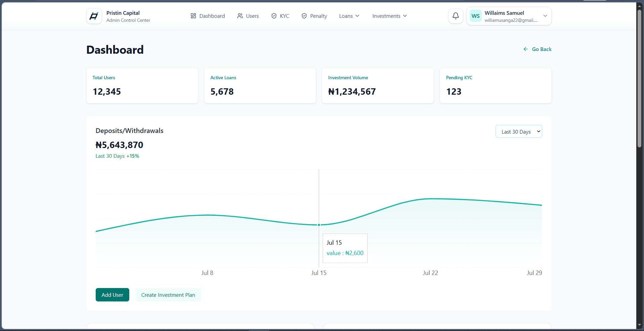Open the Last 30 Days selector

[x=519, y=131]
